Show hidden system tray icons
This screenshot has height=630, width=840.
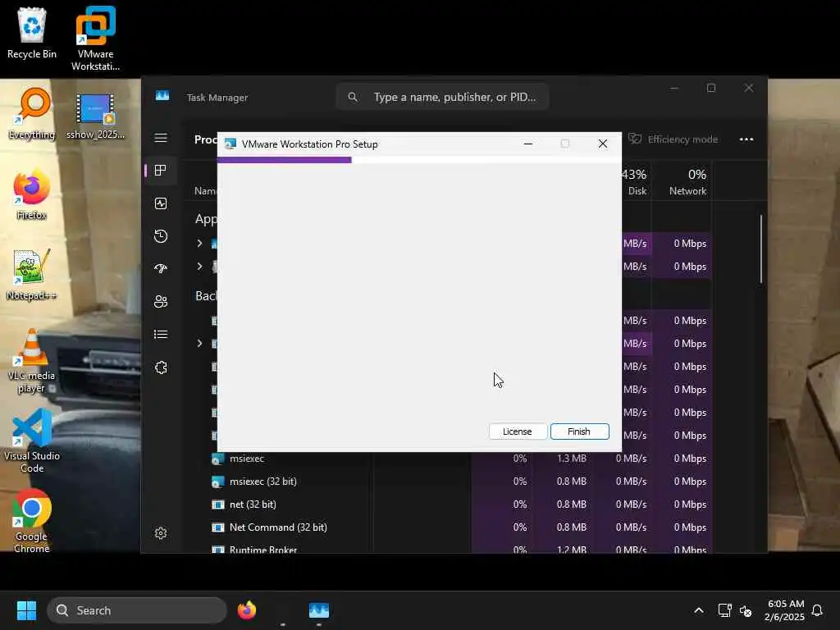(699, 610)
